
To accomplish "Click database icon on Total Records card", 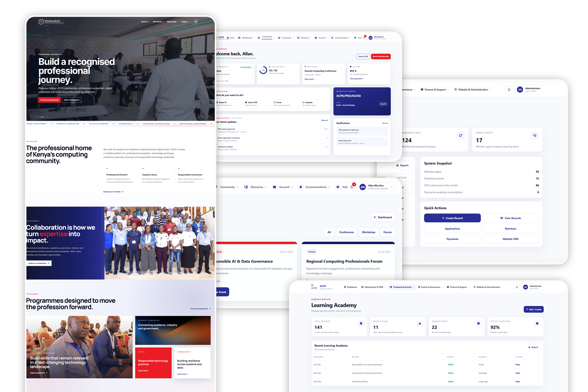I will 361,323.
